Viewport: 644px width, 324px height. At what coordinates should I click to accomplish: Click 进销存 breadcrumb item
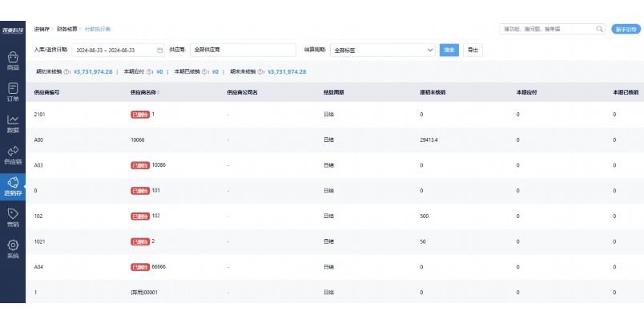click(x=42, y=29)
